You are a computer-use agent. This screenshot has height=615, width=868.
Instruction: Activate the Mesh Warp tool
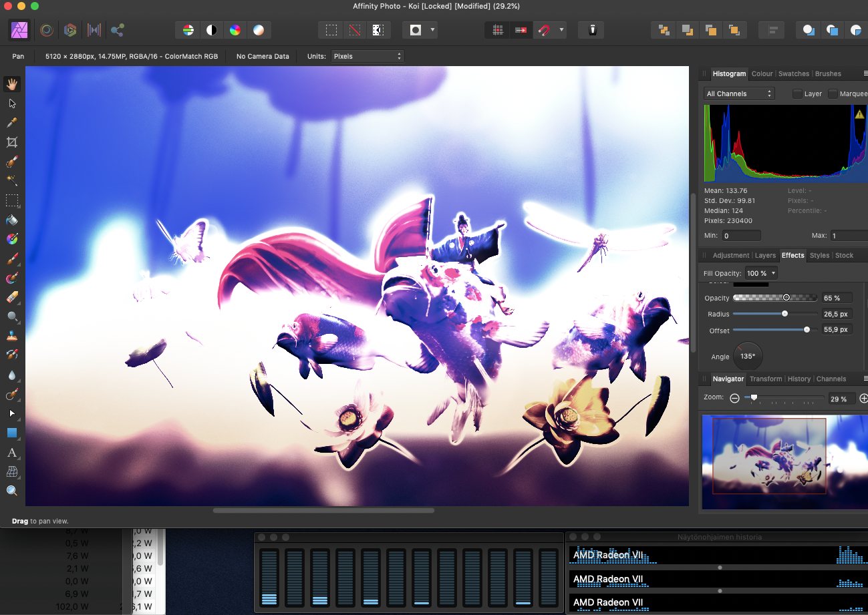(x=11, y=471)
